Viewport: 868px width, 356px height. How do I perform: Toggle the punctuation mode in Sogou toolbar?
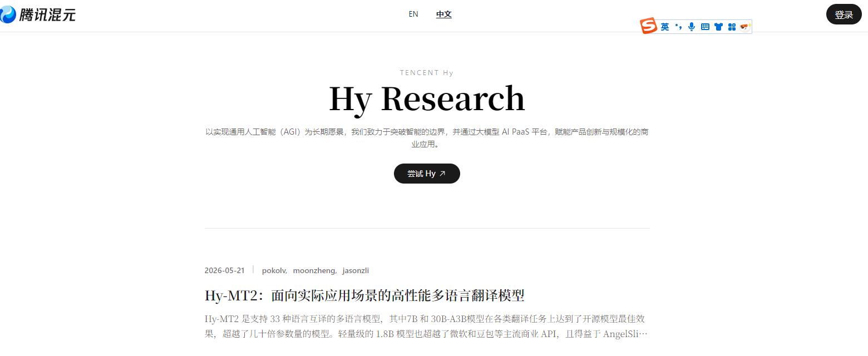tap(678, 27)
